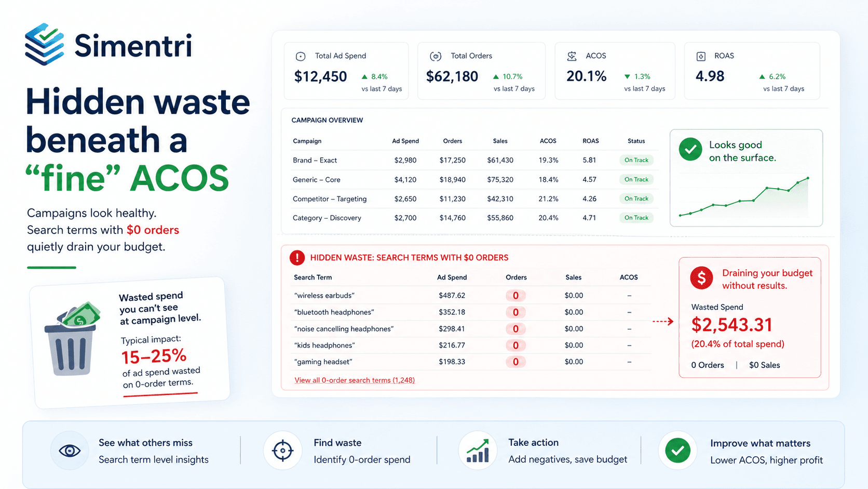Click the eye icon for See what others miss

click(x=70, y=451)
